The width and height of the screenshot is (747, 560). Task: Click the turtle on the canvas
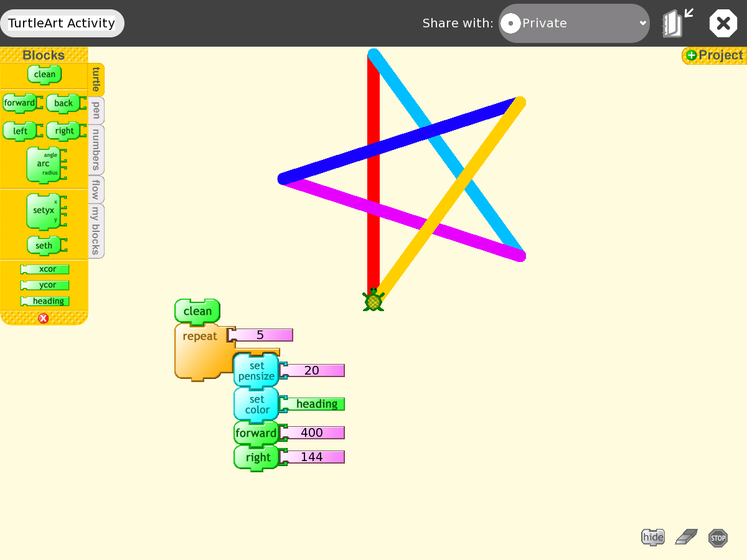point(374,301)
